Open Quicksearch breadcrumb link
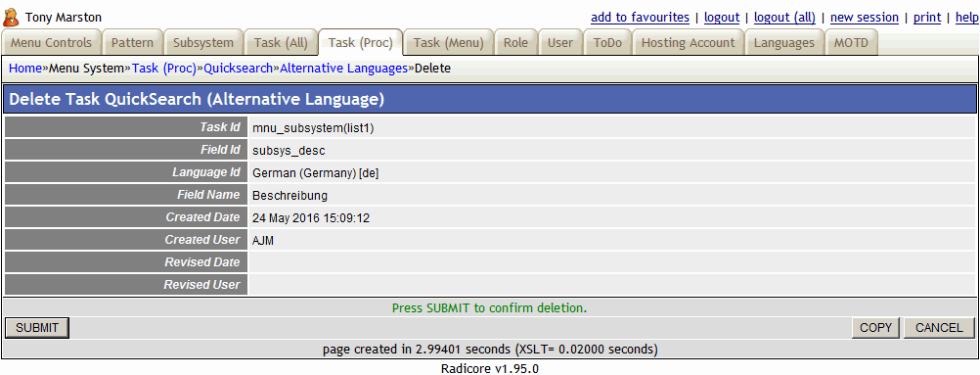 click(x=238, y=69)
